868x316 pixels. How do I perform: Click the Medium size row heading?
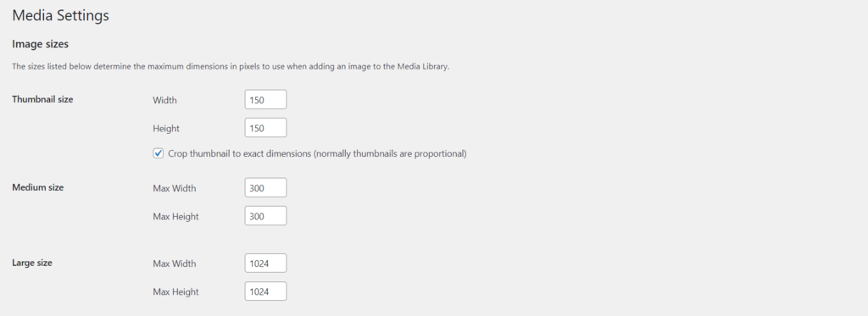tap(37, 187)
